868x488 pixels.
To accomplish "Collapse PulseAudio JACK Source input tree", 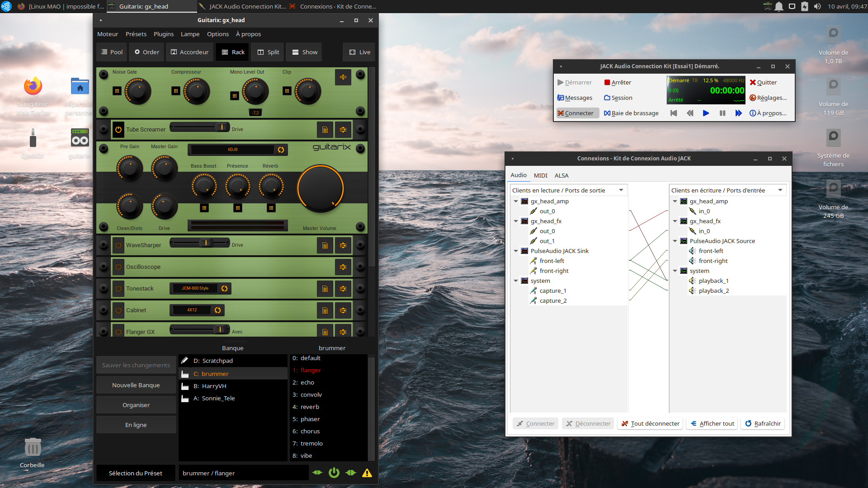I will coord(675,241).
